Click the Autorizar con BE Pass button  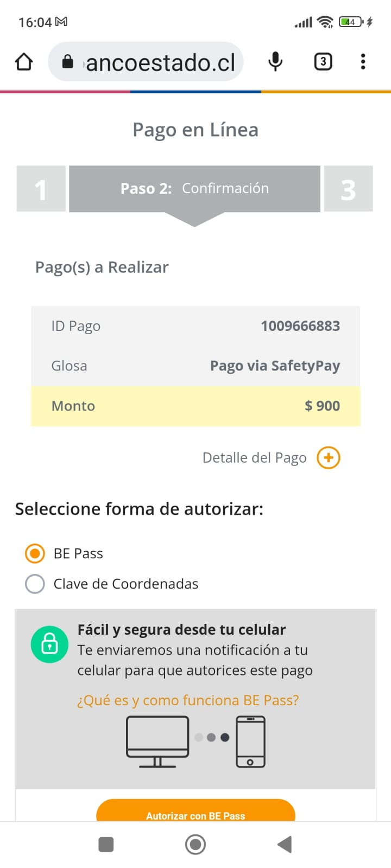tap(195, 812)
